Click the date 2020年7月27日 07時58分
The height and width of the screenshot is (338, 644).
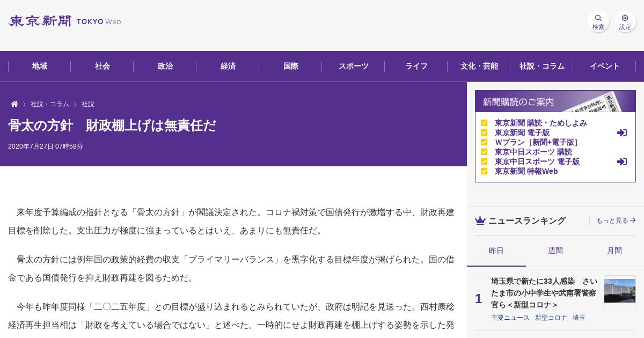pyautogui.click(x=46, y=146)
